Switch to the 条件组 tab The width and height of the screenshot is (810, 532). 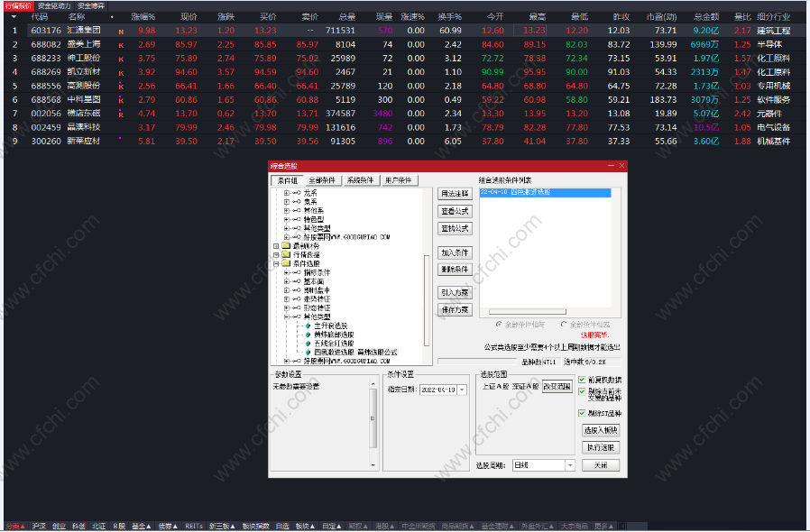tap(287, 180)
